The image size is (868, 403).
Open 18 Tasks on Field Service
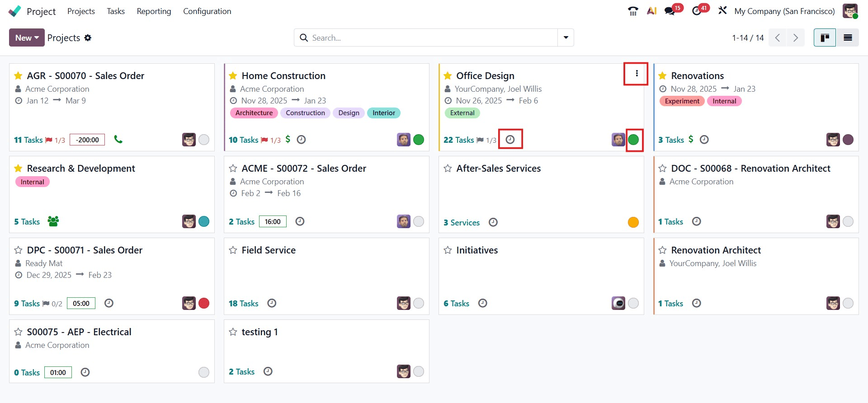point(243,303)
